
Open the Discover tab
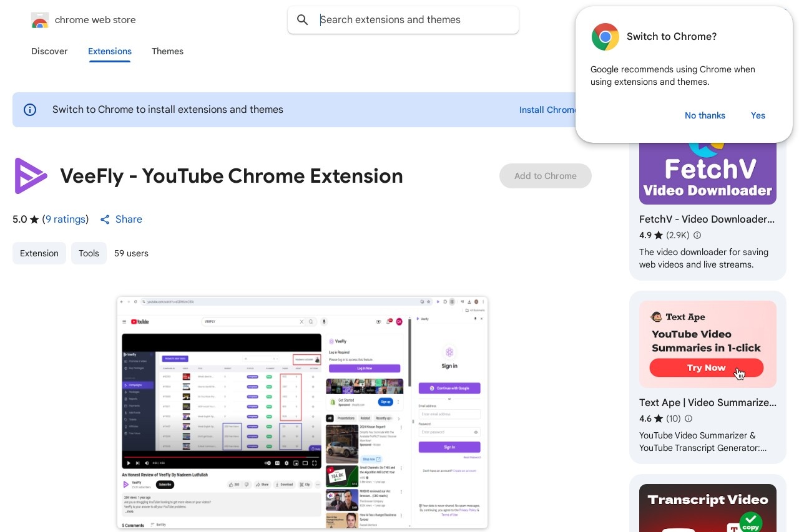49,51
